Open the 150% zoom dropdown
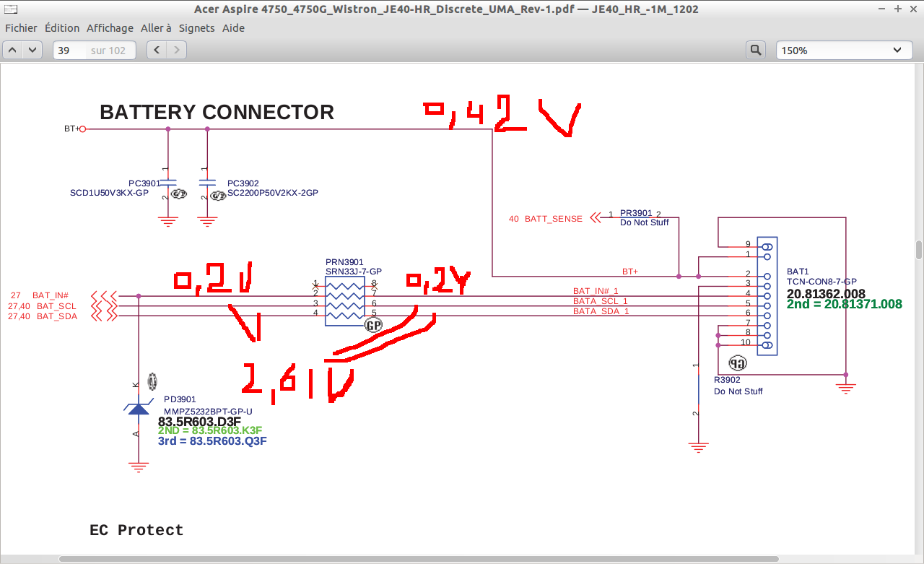 pyautogui.click(x=844, y=51)
